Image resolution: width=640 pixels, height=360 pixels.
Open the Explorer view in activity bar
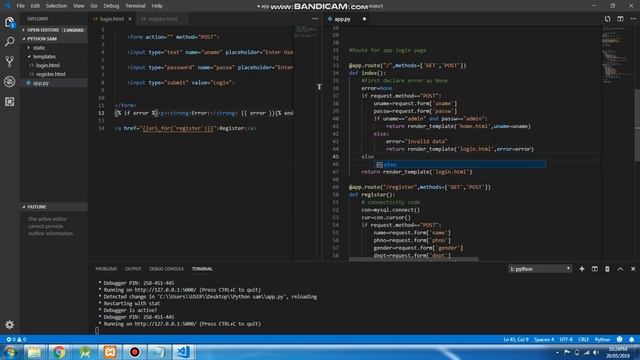pyautogui.click(x=9, y=22)
